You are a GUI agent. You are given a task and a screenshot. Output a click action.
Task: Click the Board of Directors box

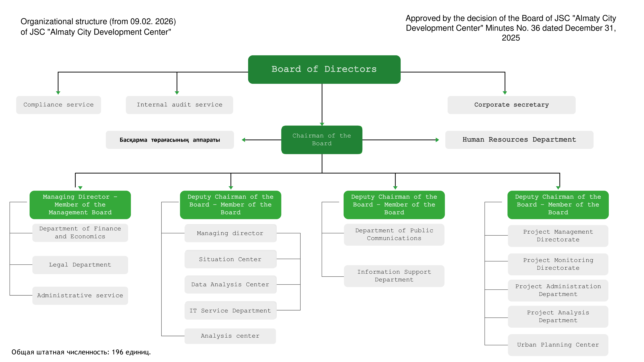324,69
